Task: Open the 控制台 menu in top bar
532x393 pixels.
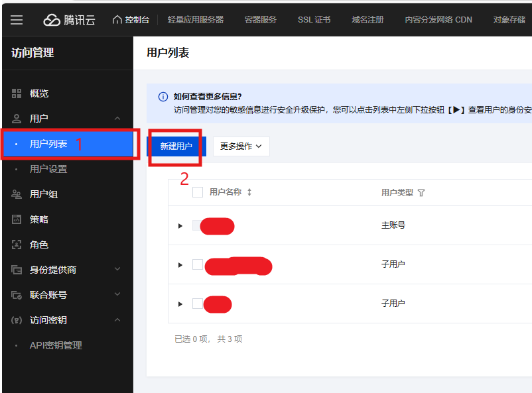Action: [131, 19]
